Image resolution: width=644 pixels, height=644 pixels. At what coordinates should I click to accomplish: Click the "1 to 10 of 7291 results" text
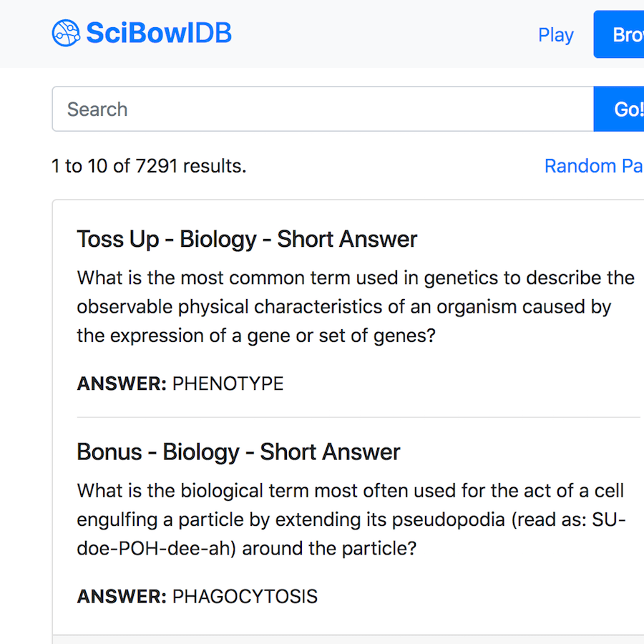pos(149,166)
